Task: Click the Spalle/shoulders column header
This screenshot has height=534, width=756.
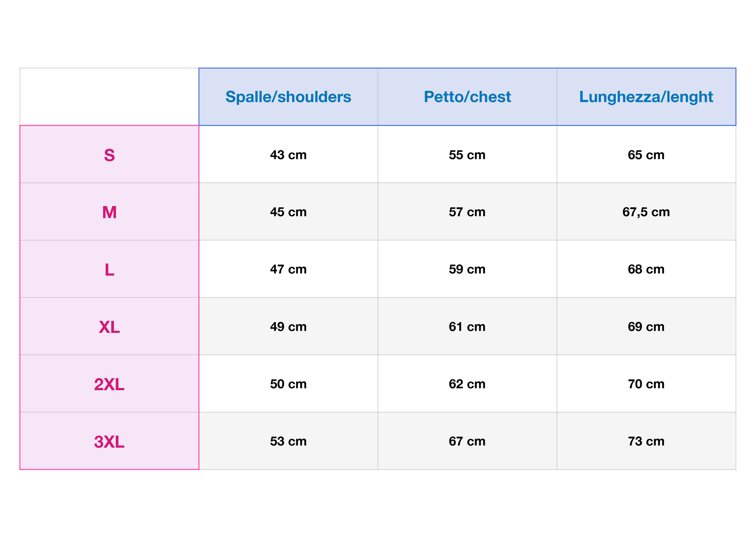Action: pos(288,97)
